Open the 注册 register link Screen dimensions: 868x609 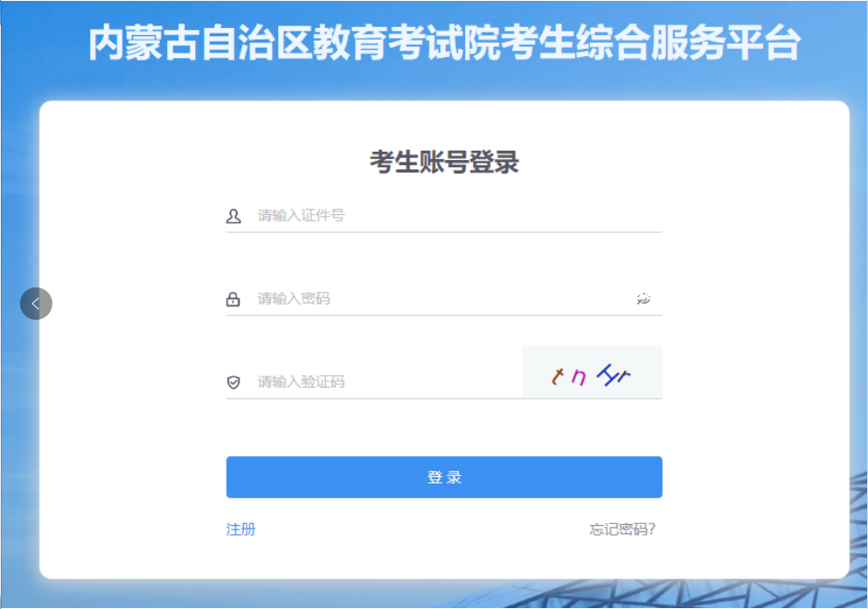click(x=241, y=529)
